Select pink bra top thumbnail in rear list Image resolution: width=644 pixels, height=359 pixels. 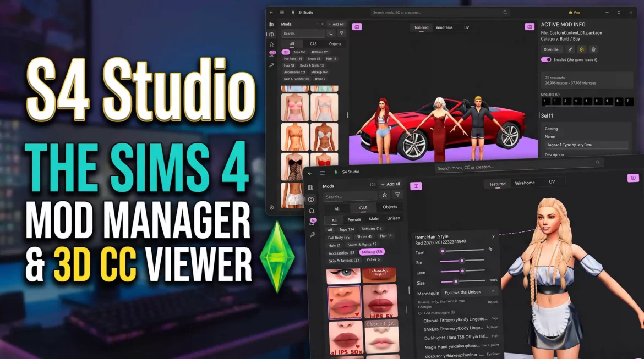point(294,108)
